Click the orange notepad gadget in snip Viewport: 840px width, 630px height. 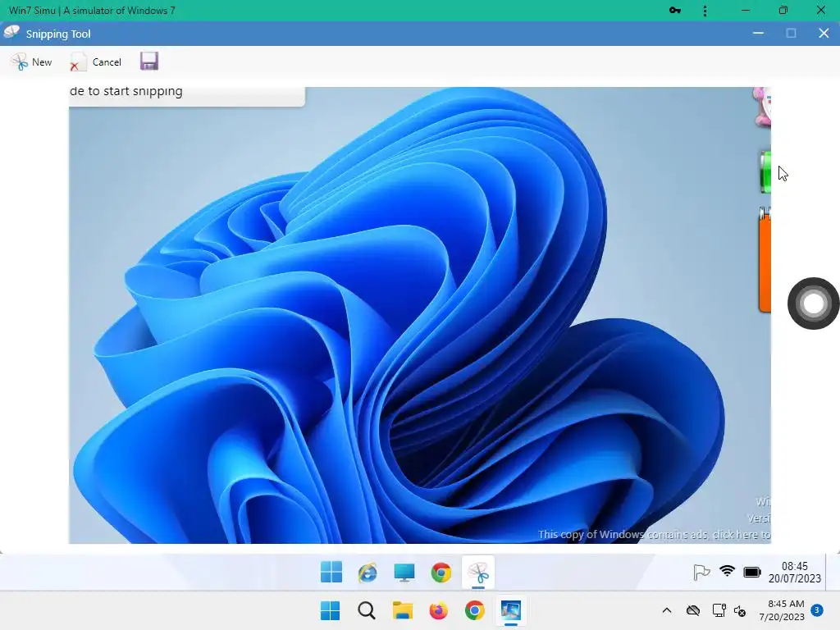(765, 260)
